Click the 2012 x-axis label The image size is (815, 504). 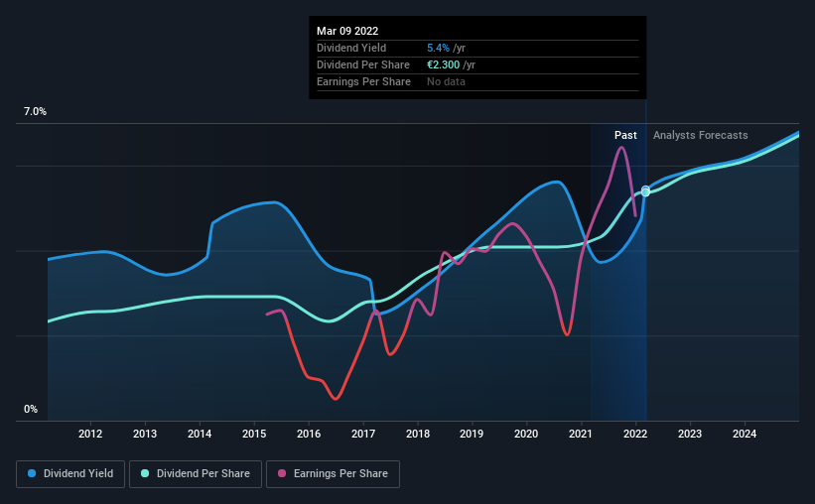(90, 434)
